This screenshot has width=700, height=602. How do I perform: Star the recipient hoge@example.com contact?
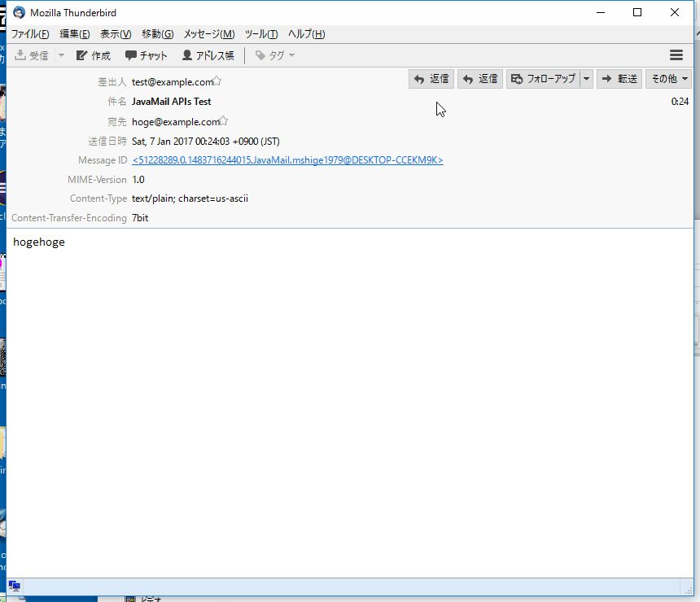[223, 120]
